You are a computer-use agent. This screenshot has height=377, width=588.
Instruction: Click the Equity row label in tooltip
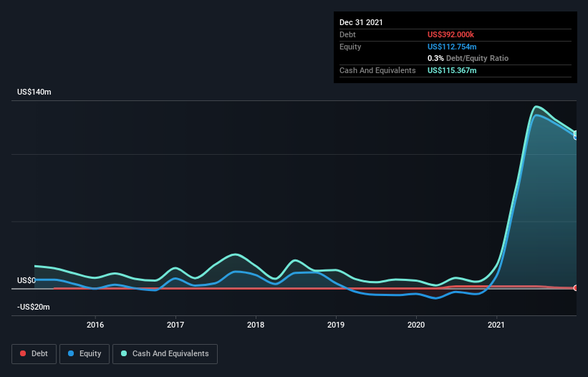(350, 47)
